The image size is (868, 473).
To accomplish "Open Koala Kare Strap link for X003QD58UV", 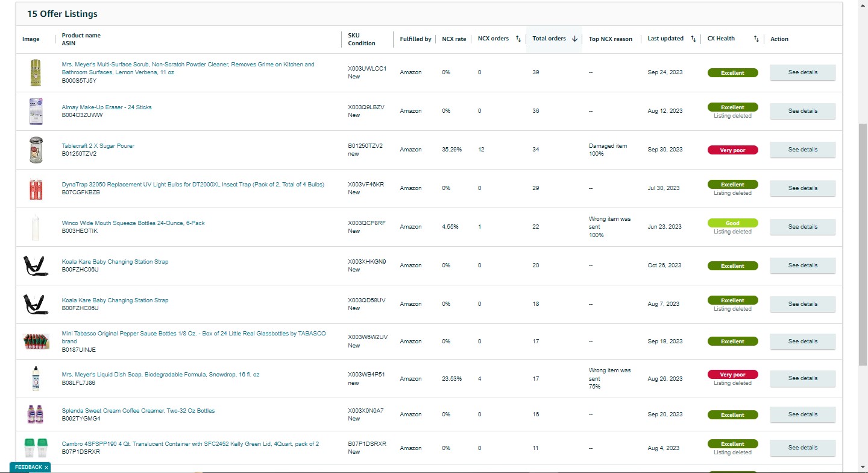I will pos(115,300).
